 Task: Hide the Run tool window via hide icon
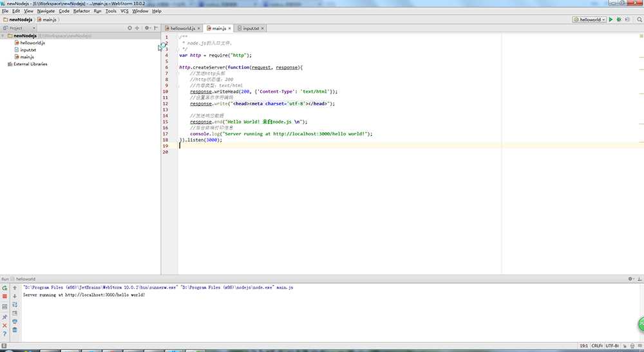tap(639, 279)
